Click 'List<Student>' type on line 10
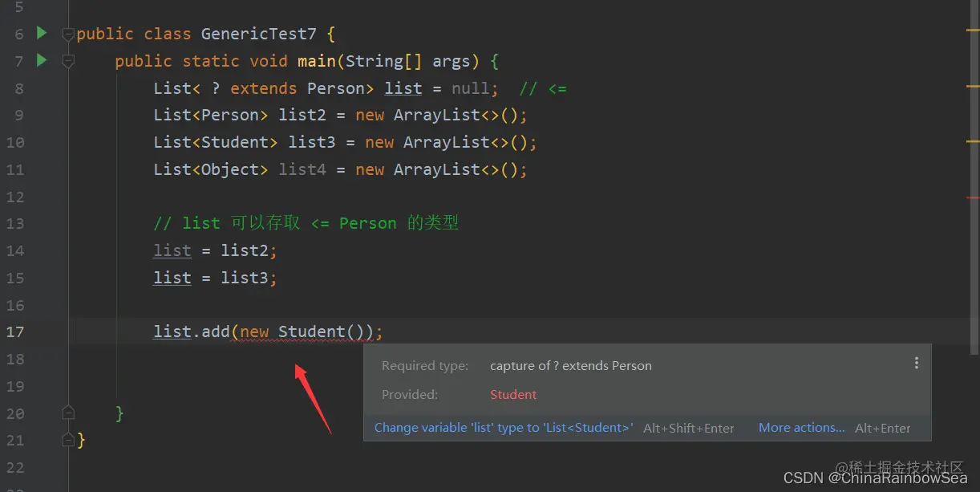 [216, 143]
